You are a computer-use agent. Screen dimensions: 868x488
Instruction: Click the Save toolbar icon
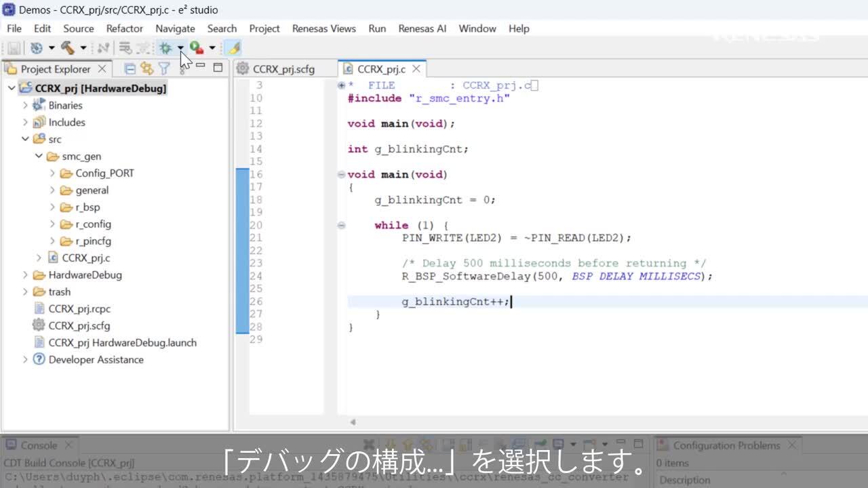14,48
